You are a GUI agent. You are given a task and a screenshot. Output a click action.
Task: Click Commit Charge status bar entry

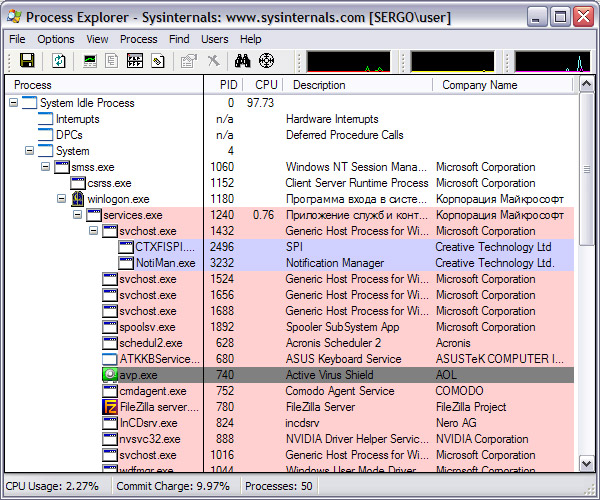[173, 486]
